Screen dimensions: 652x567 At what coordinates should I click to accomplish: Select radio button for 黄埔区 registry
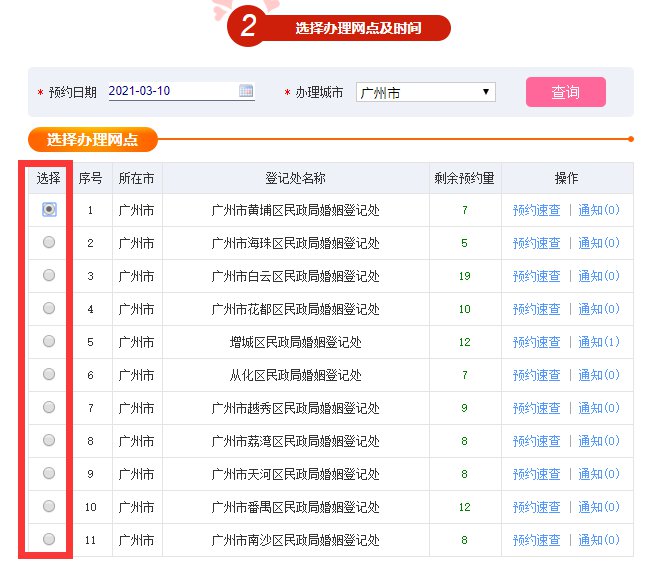click(49, 210)
